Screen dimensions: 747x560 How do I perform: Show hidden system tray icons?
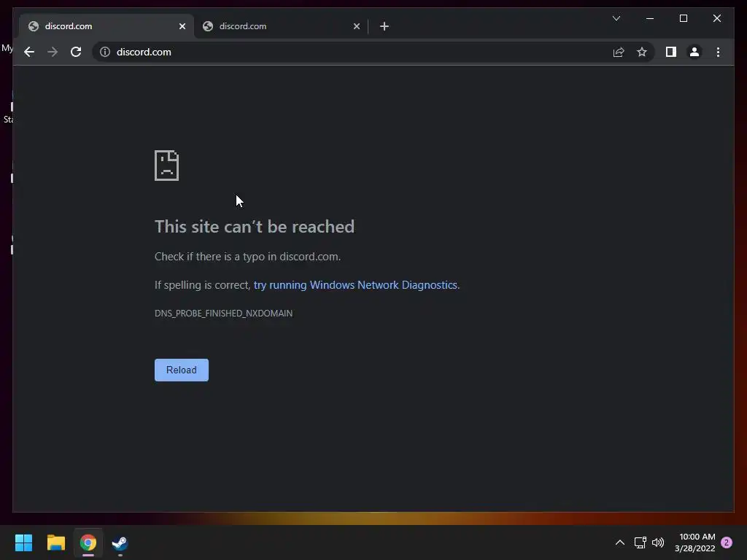point(620,542)
